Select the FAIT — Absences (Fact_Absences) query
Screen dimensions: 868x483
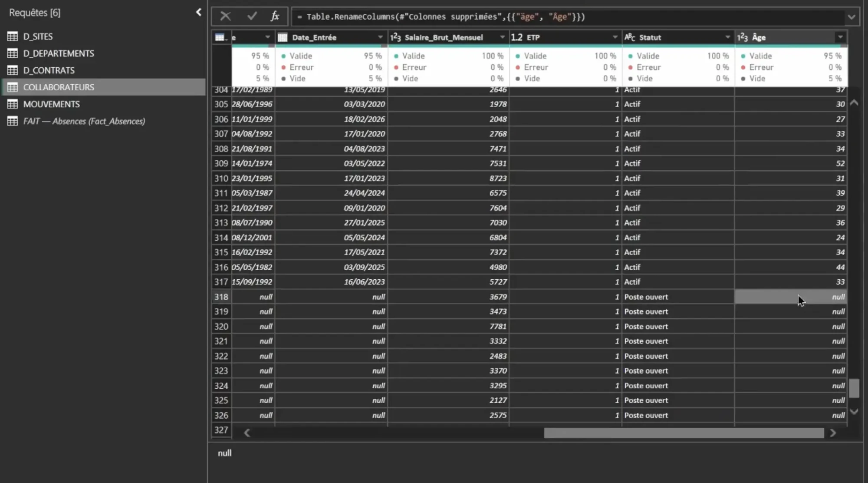(x=84, y=121)
